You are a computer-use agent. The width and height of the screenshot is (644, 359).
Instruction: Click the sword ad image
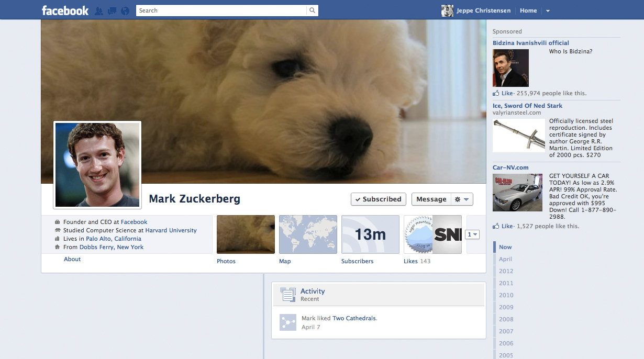[x=519, y=135]
